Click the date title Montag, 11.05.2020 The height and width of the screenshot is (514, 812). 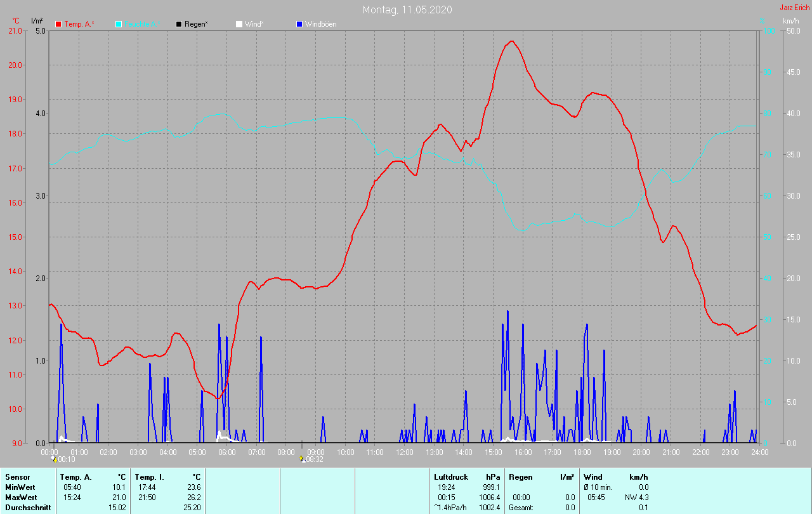point(407,10)
